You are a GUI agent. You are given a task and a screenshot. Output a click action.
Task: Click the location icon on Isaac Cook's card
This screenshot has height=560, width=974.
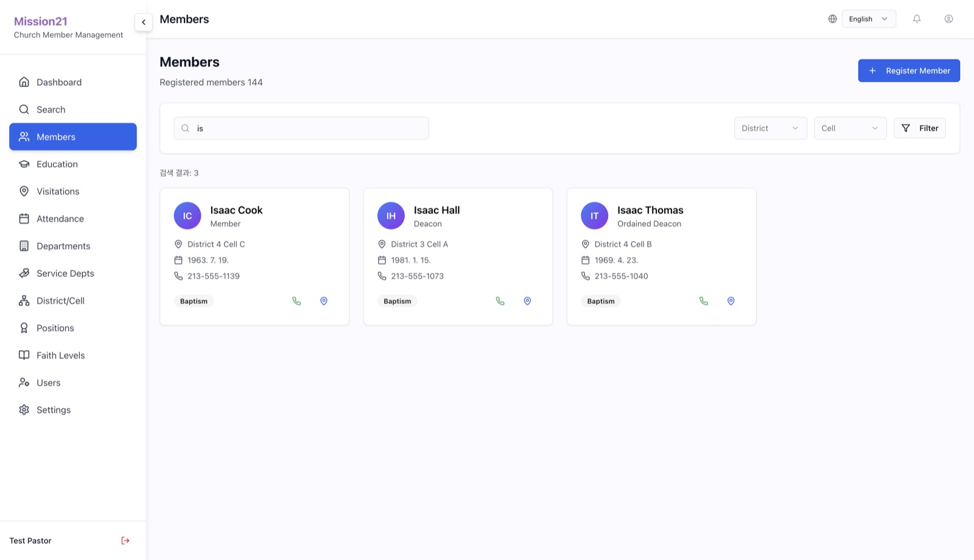tap(324, 301)
